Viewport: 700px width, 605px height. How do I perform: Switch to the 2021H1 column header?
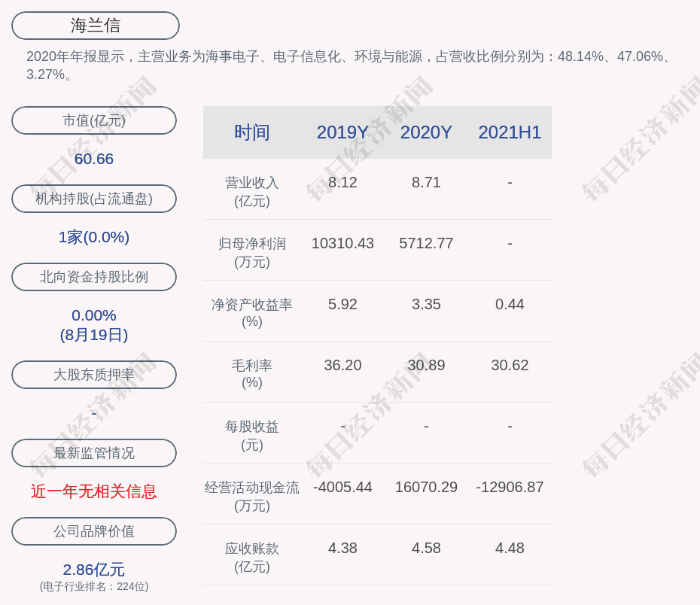tap(510, 132)
